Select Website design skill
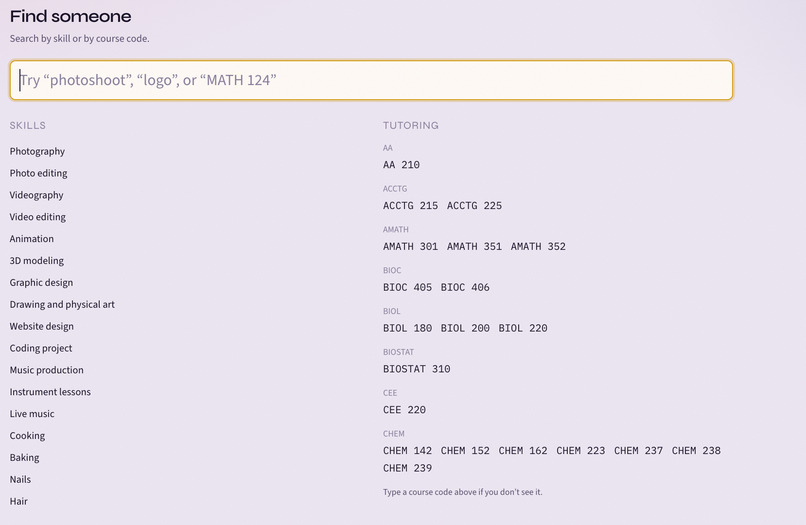The width and height of the screenshot is (806, 525). point(42,326)
